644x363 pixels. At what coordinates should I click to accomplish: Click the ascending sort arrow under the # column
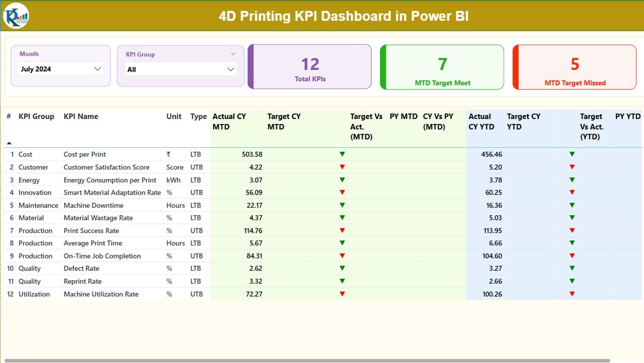tap(9, 142)
